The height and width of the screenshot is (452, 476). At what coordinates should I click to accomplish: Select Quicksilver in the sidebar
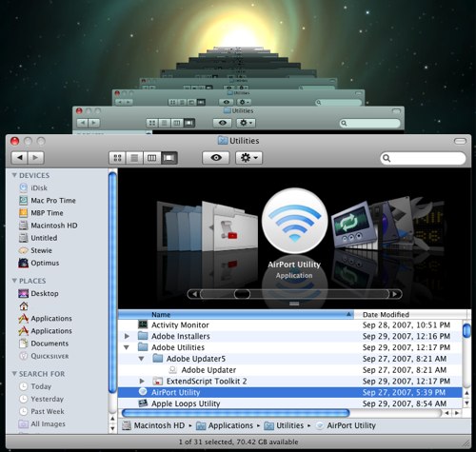tap(44, 356)
